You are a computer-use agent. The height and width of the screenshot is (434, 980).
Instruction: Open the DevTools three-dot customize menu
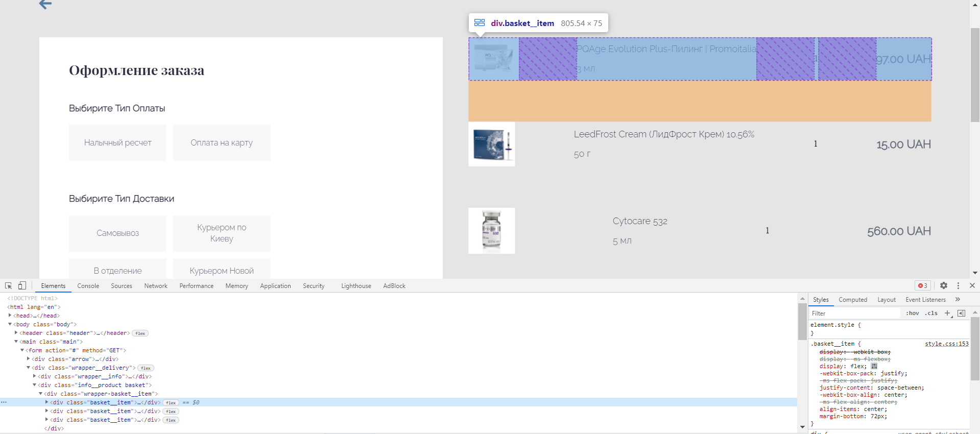pyautogui.click(x=958, y=285)
